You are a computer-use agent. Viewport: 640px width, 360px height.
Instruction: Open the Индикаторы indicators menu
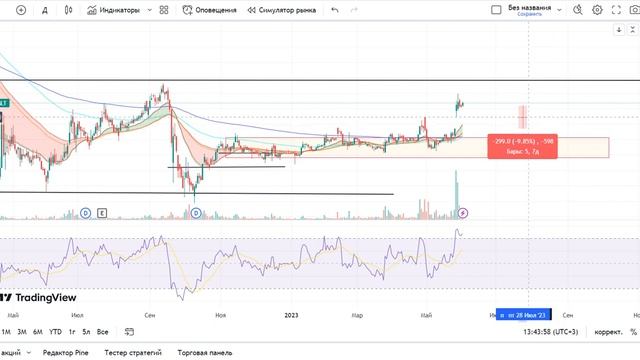(x=113, y=10)
